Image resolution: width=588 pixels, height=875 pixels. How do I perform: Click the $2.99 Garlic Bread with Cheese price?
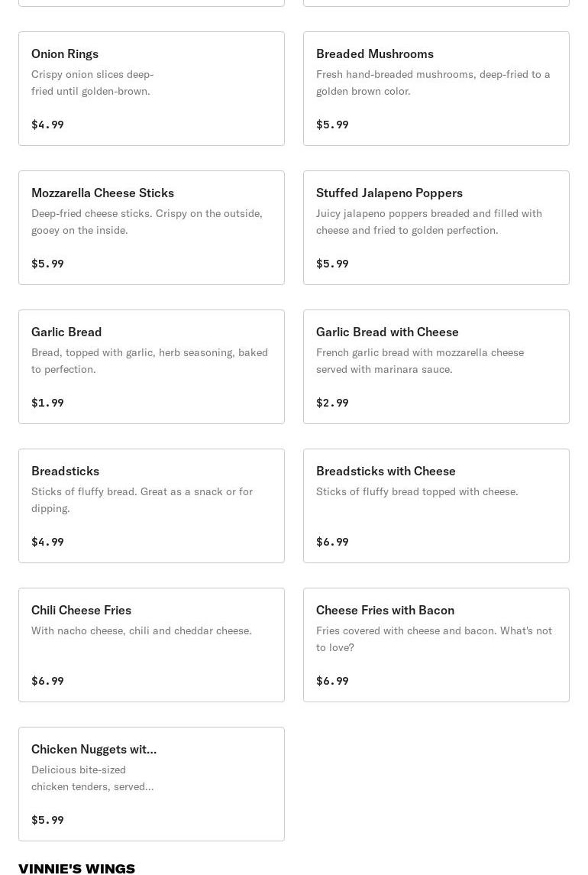(332, 403)
